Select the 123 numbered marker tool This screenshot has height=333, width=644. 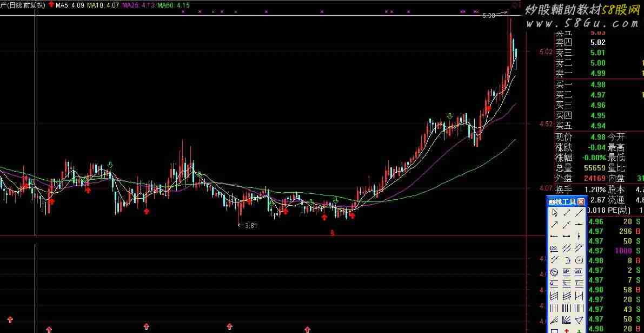coord(554,249)
